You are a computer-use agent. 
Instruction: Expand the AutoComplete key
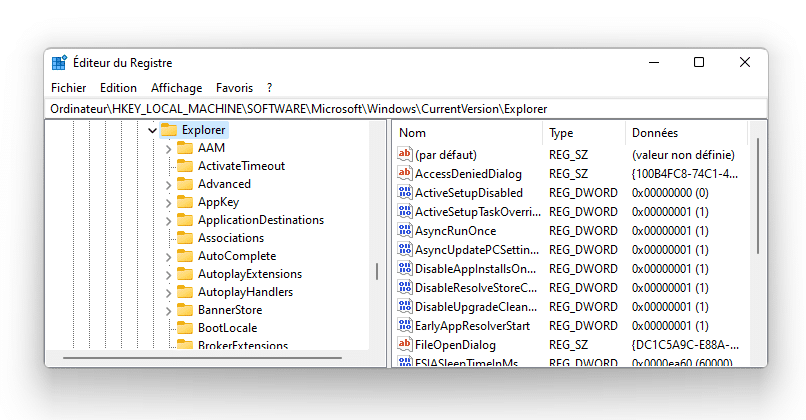click(x=169, y=257)
